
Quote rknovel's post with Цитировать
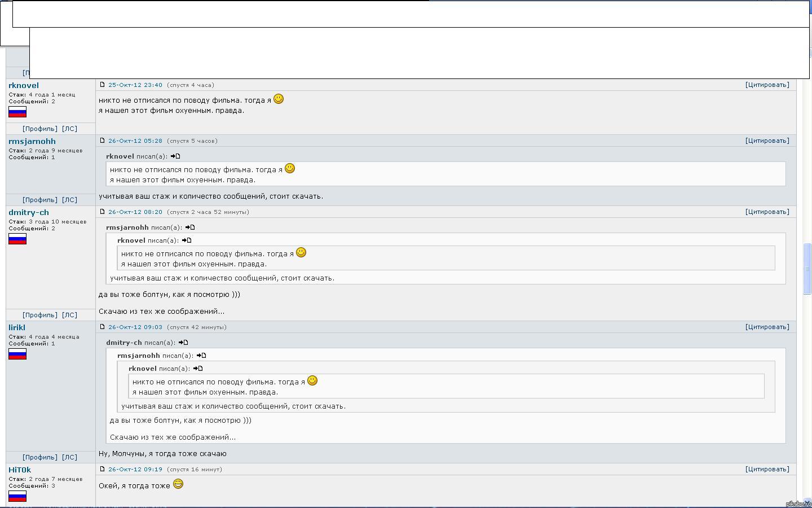click(x=767, y=85)
